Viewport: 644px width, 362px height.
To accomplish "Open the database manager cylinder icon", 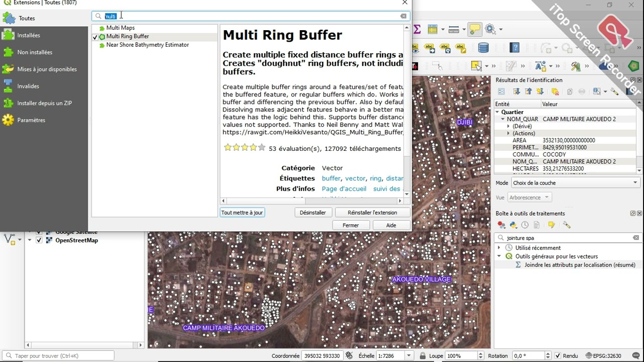I will click(483, 48).
